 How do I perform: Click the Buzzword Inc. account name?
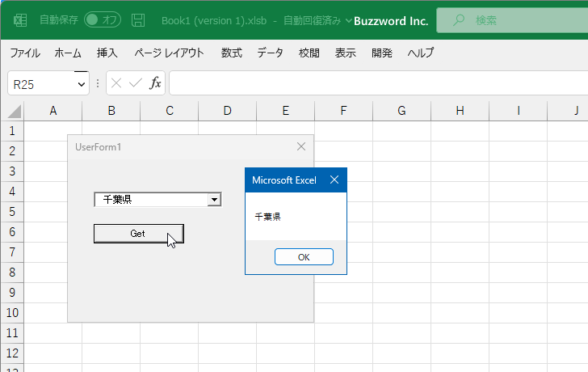[391, 21]
